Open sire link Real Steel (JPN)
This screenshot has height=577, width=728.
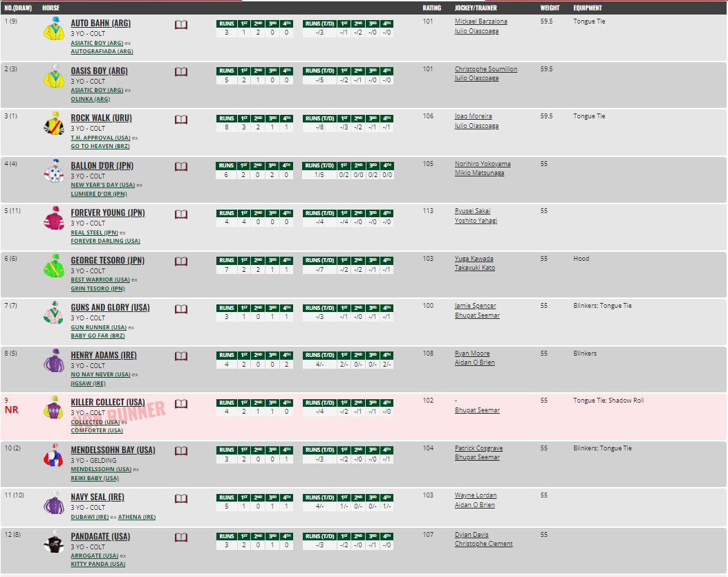pos(94,232)
